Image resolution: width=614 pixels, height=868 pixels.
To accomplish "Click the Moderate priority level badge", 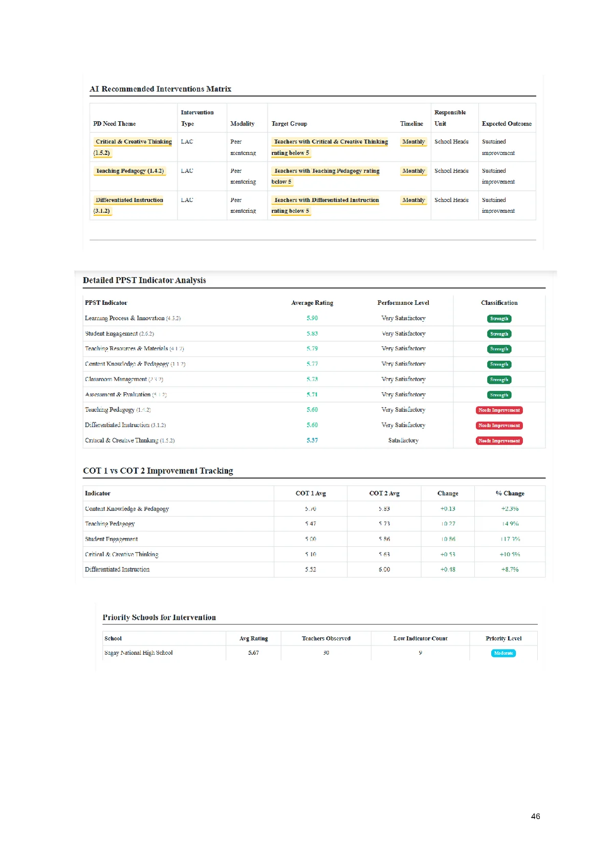I will (503, 653).
